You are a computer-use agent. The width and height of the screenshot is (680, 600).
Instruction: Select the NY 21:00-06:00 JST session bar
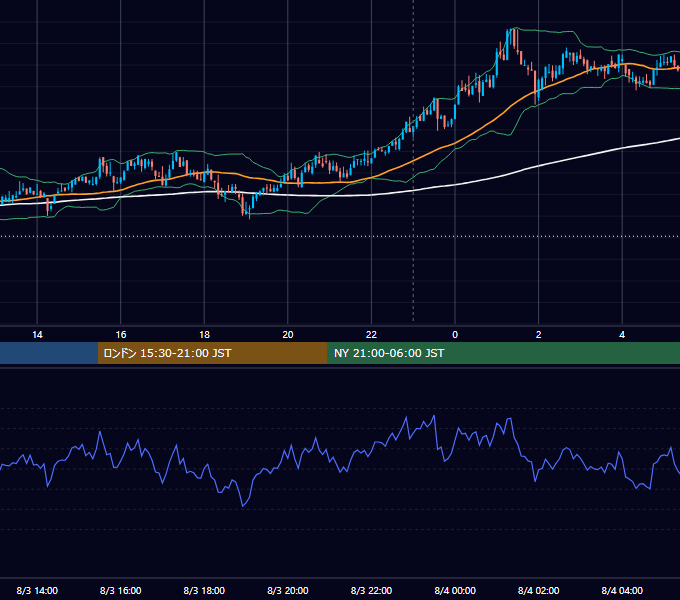click(x=503, y=353)
